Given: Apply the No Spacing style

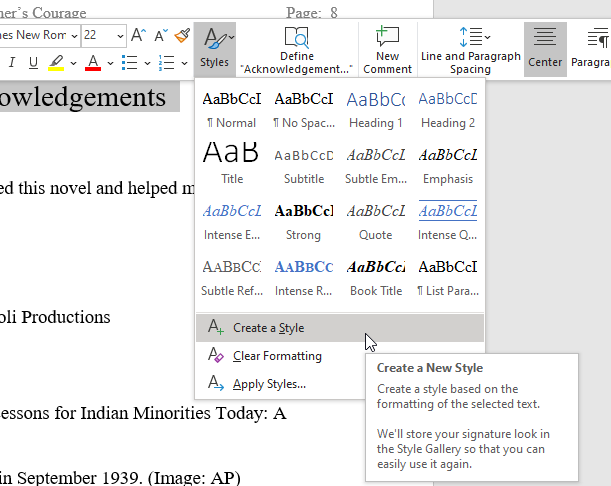Looking at the screenshot, I should click(x=304, y=110).
